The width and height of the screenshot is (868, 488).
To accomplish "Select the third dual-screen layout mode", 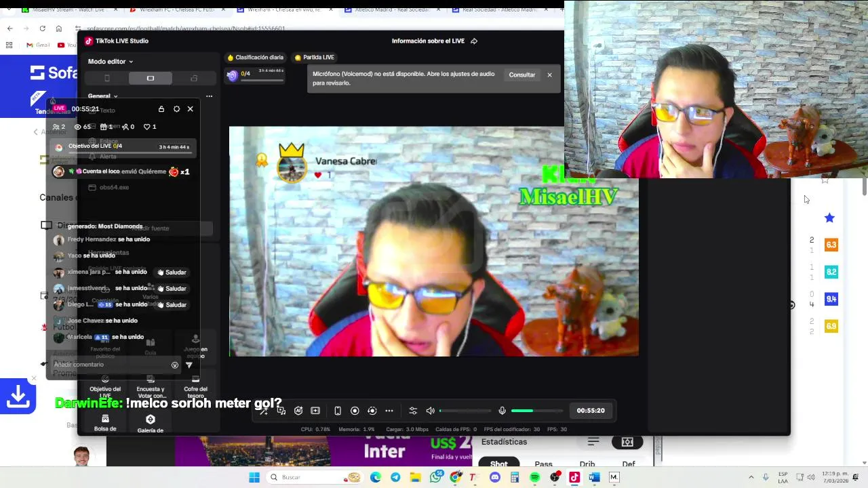I will [194, 78].
